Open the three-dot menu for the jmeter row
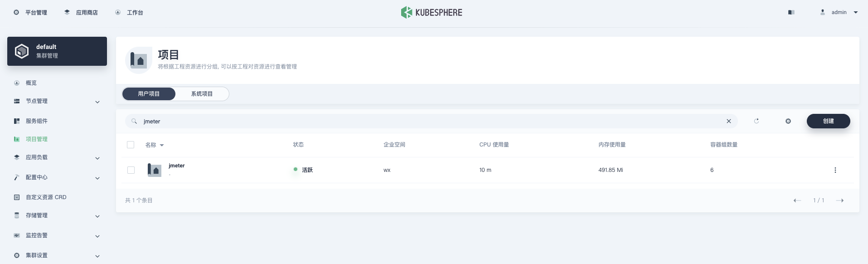The image size is (868, 264). pyautogui.click(x=835, y=170)
